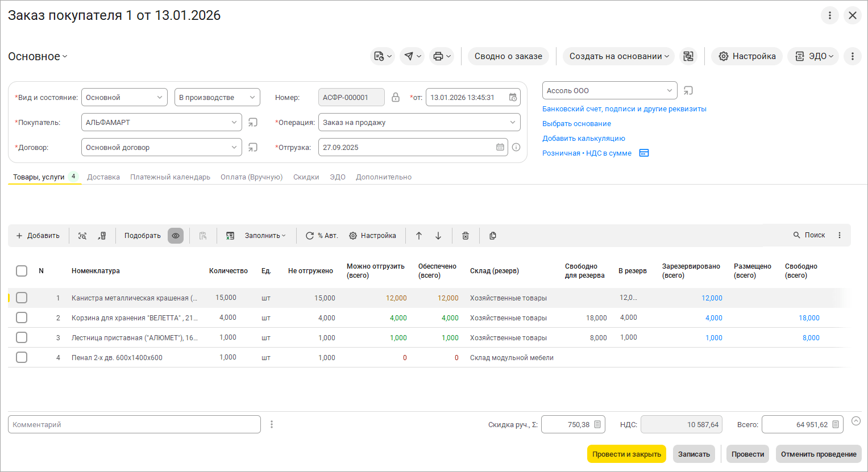Click the Добавить калькуляцию link
The width and height of the screenshot is (868, 472).
coord(583,138)
